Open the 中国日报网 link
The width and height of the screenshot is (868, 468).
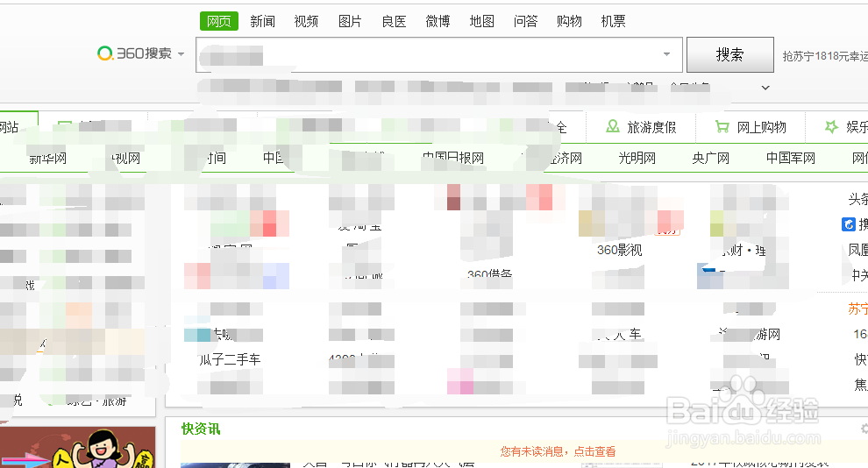[452, 159]
